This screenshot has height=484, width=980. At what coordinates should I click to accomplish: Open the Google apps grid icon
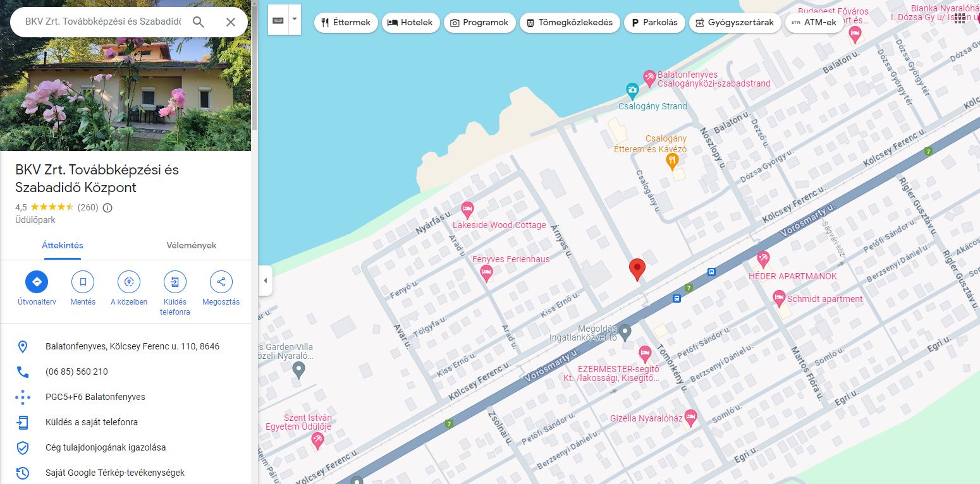click(960, 17)
